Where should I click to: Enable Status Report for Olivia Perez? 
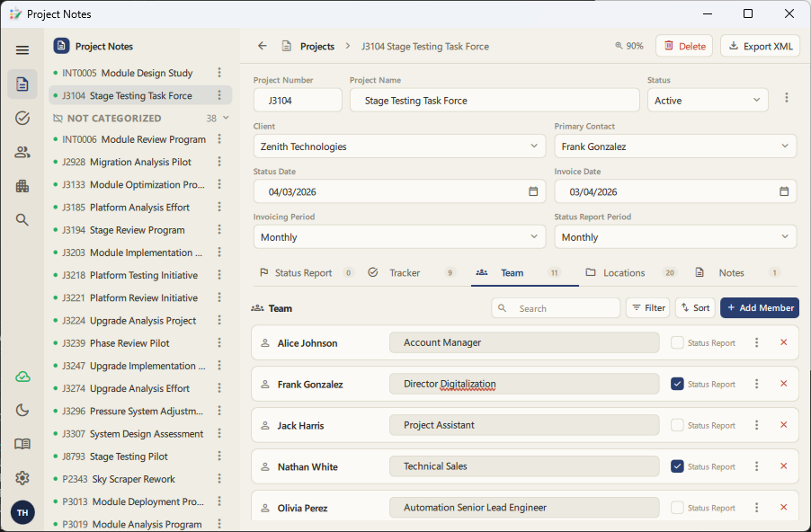(677, 508)
